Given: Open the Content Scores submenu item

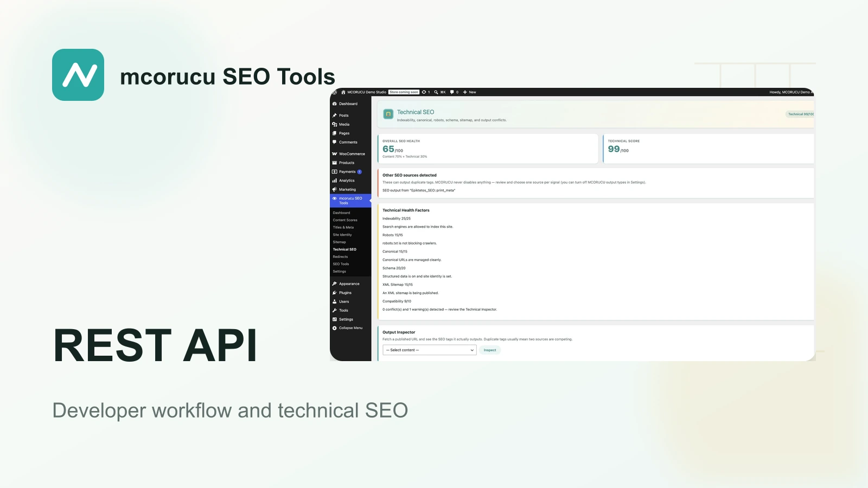Looking at the screenshot, I should coord(345,220).
